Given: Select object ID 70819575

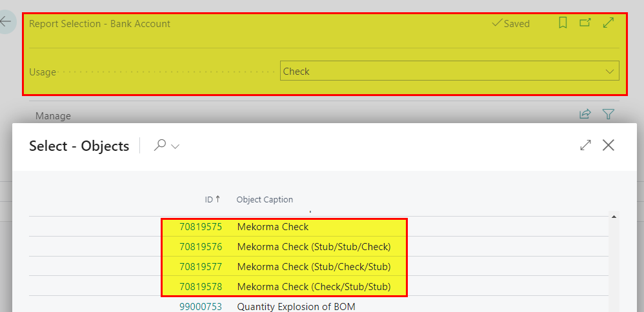Looking at the screenshot, I should (x=201, y=227).
